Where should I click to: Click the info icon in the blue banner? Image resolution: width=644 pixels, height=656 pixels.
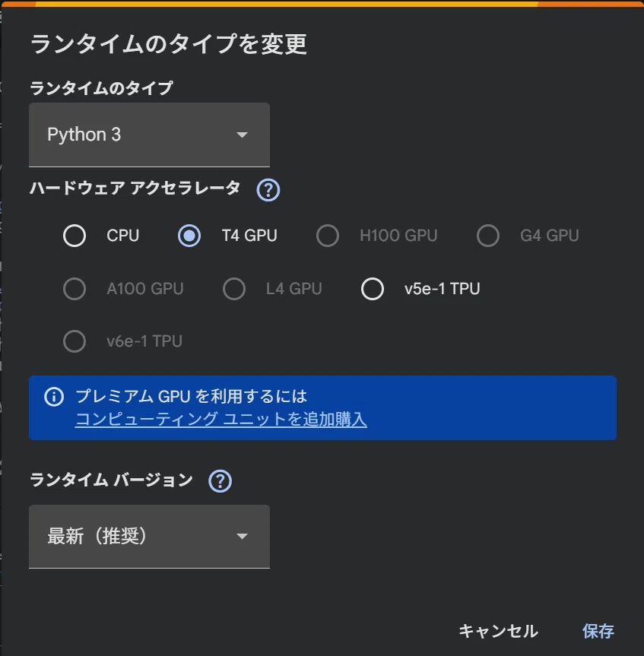54,396
